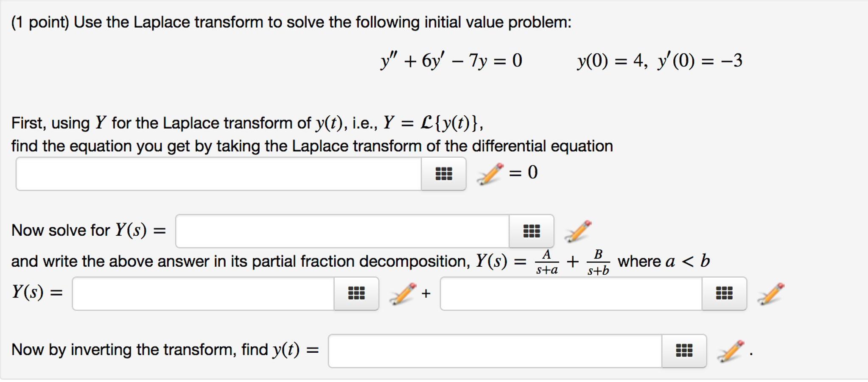Viewport: 868px width, 382px height.
Task: Click the pencil preview icon next to Y(s) field
Action: click(577, 231)
